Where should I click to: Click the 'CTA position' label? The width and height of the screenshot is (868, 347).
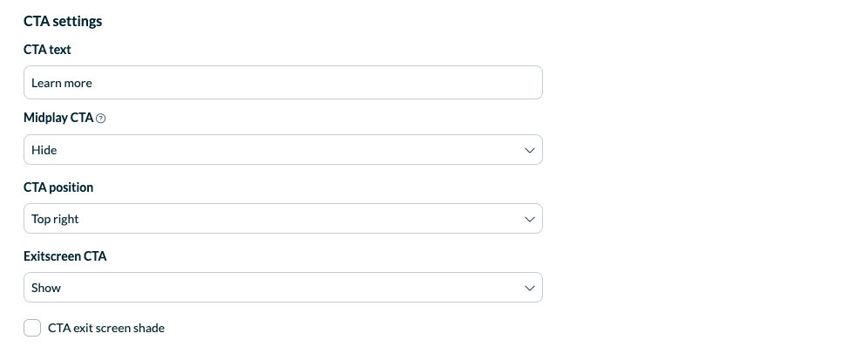[58, 187]
